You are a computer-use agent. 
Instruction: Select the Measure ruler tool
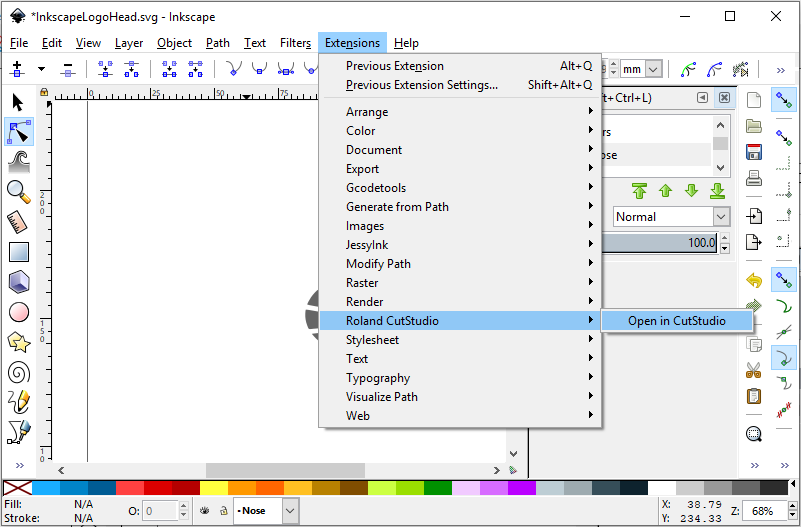18,222
